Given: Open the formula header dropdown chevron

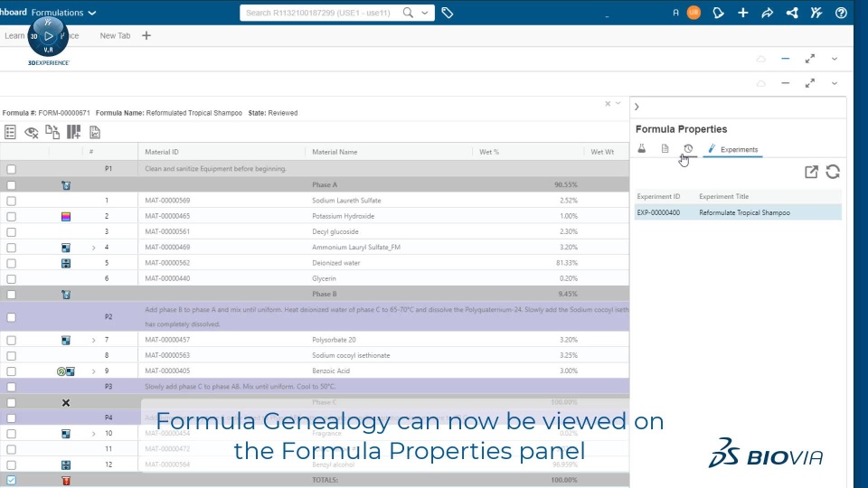Looking at the screenshot, I should (618, 103).
